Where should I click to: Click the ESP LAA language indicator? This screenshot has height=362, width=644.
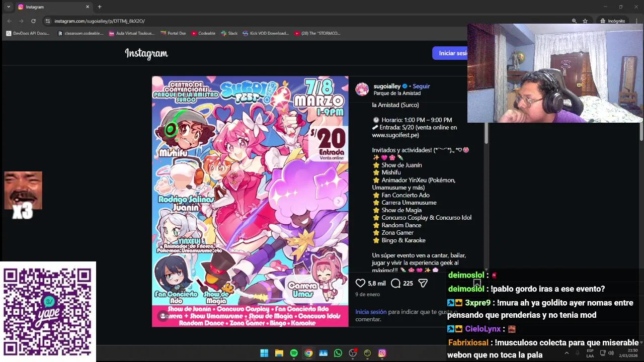point(590,353)
